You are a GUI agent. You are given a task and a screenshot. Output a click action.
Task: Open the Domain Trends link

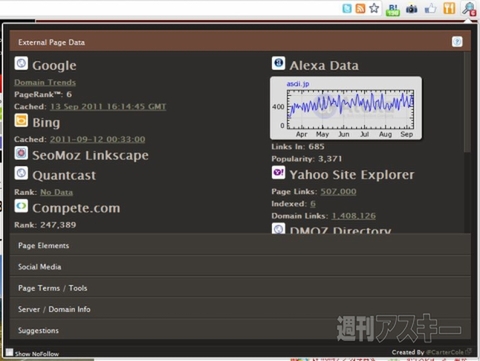[45, 82]
